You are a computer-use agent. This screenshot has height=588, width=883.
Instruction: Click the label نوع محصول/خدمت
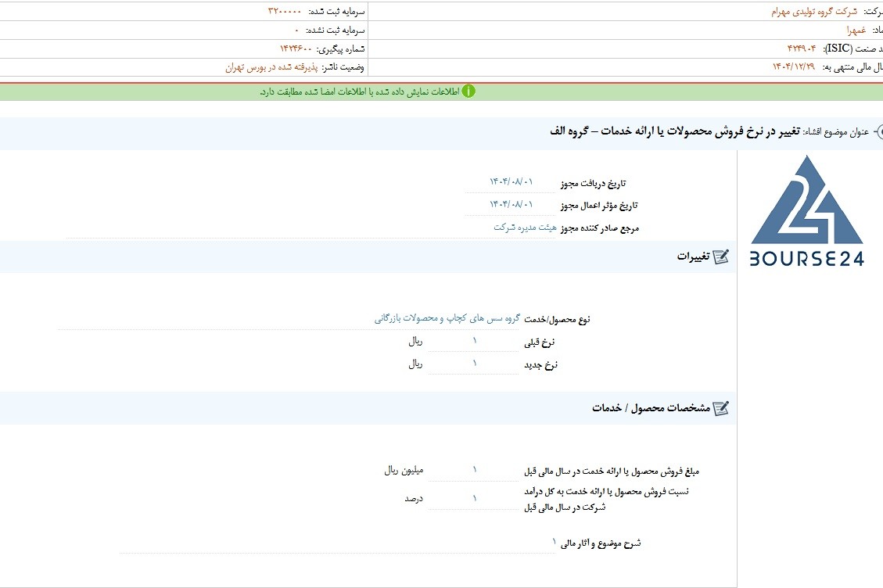coord(558,319)
